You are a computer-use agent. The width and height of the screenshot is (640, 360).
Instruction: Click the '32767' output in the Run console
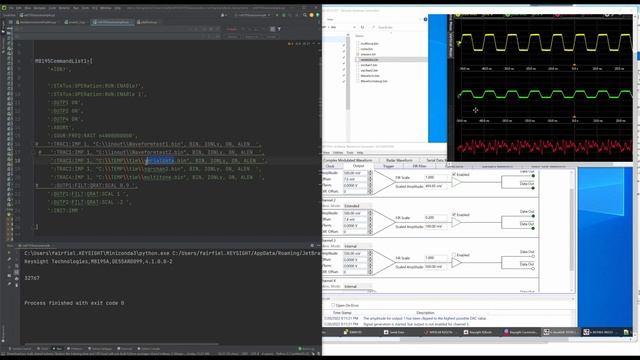pos(32,278)
